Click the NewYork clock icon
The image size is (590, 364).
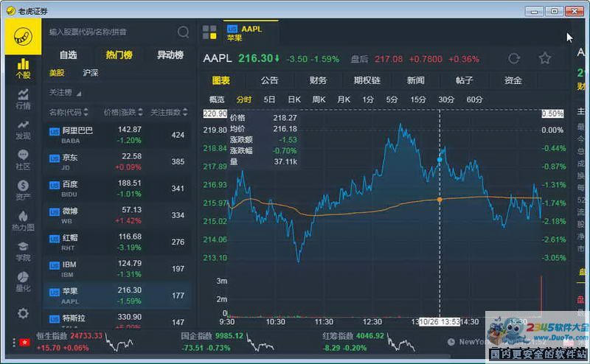click(451, 342)
